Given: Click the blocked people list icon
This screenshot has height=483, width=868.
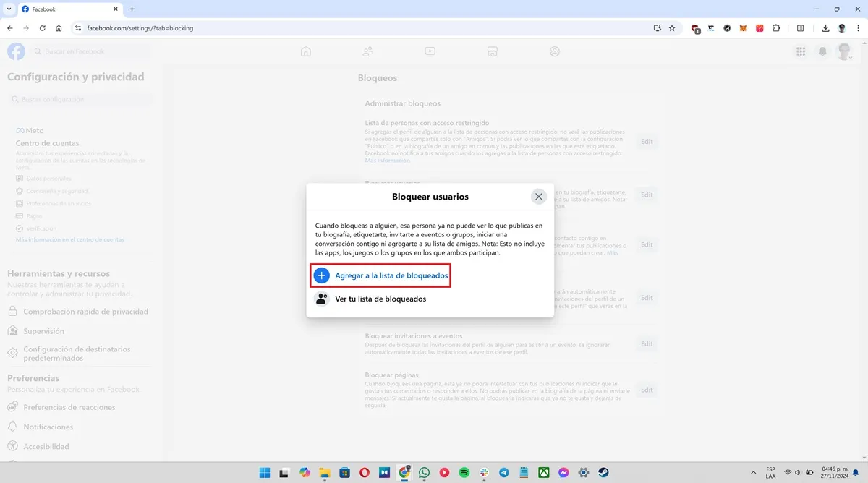Looking at the screenshot, I should [x=322, y=299].
